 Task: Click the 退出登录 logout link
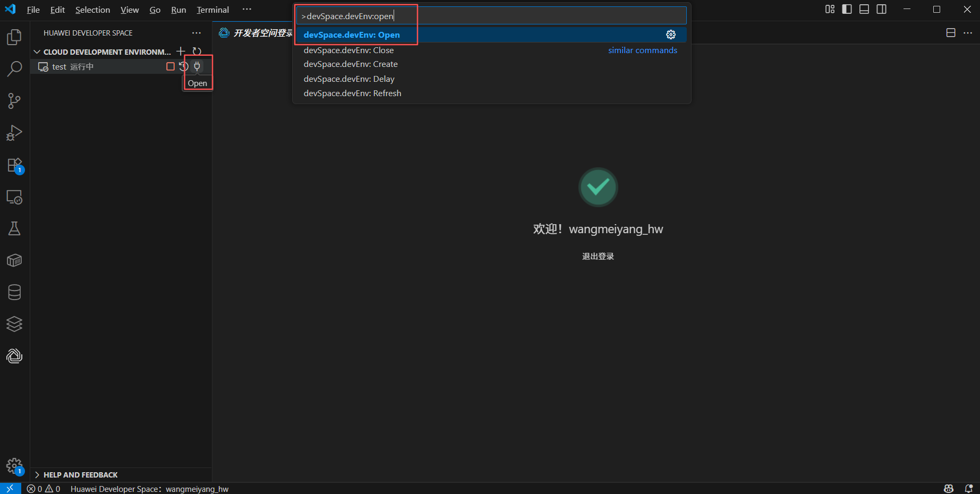click(x=598, y=257)
